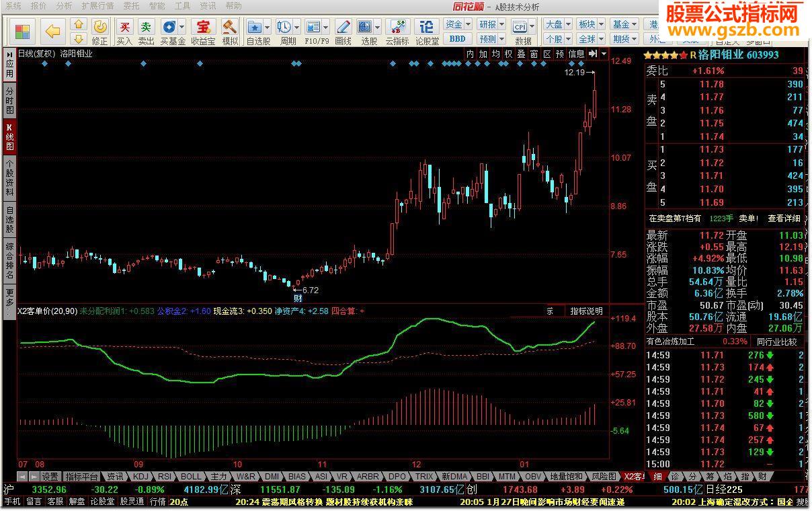Select the TRIX indicator tab
Screen dimensions: 812x511
tap(424, 477)
